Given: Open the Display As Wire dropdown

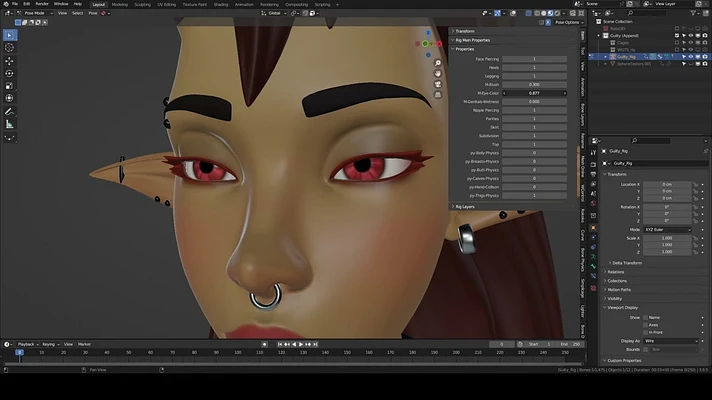Looking at the screenshot, I should coord(670,341).
